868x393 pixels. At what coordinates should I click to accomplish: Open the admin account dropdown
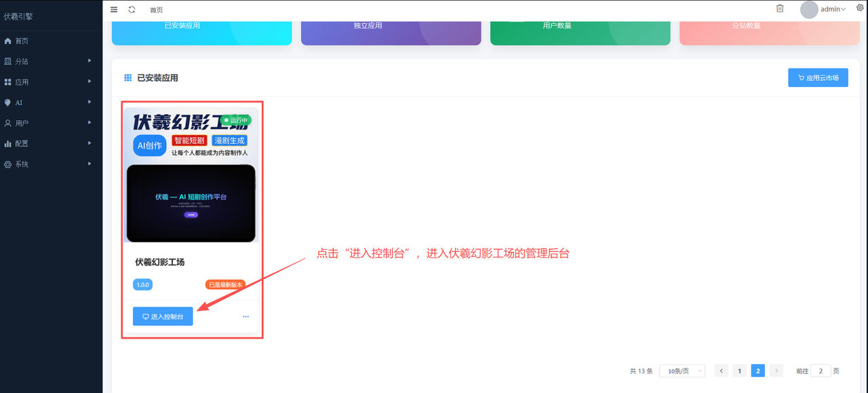click(x=833, y=10)
